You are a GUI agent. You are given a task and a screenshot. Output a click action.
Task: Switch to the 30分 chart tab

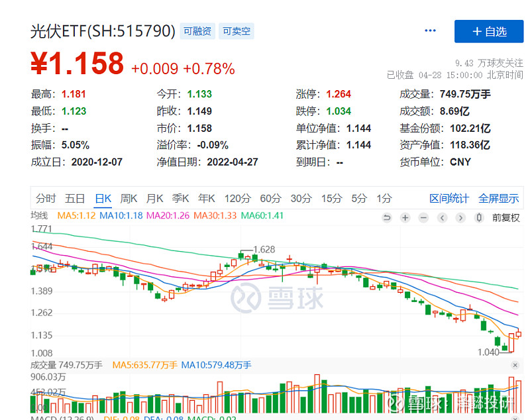coord(301,198)
